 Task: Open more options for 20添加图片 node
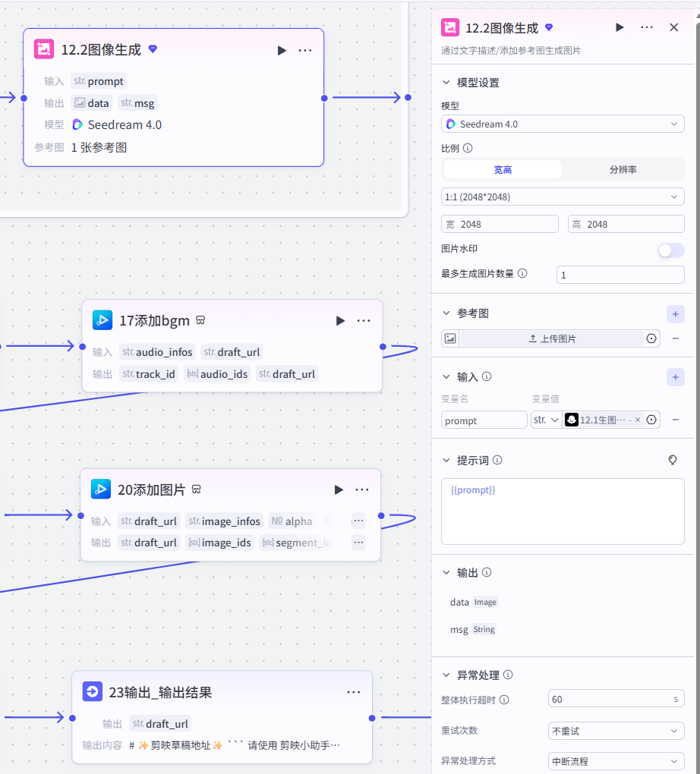pyautogui.click(x=362, y=489)
